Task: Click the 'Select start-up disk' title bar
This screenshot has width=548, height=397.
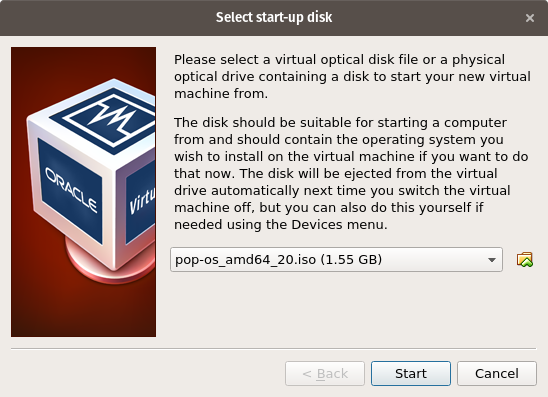Action: pos(274,17)
